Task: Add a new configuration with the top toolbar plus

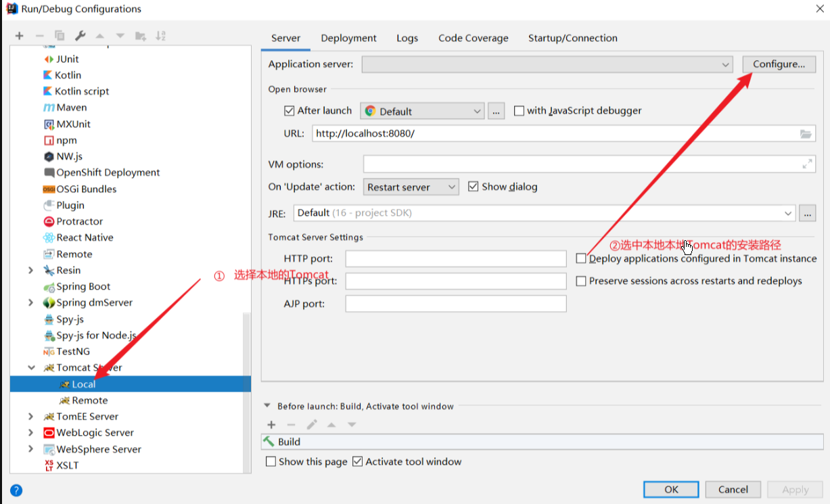Action: [19, 36]
